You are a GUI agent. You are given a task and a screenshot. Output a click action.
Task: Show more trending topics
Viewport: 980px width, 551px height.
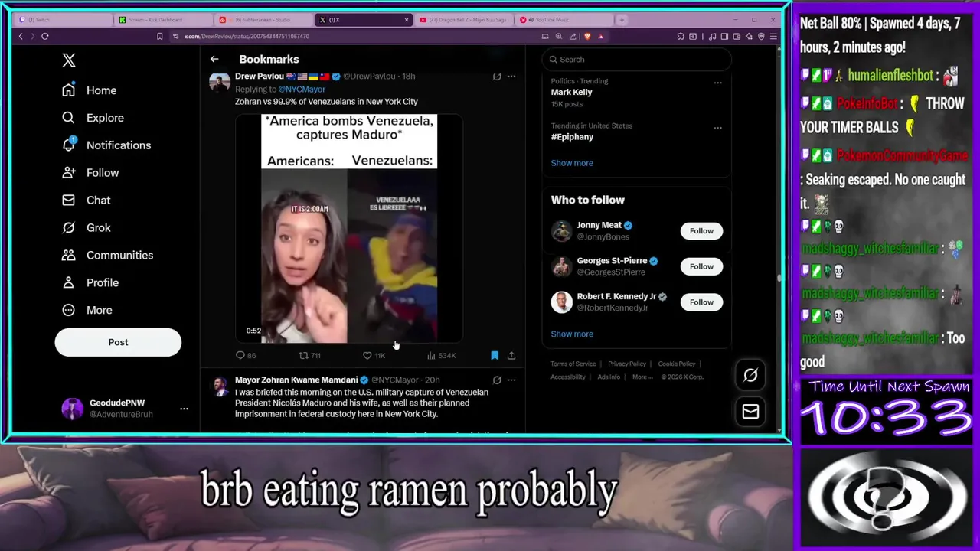click(572, 163)
